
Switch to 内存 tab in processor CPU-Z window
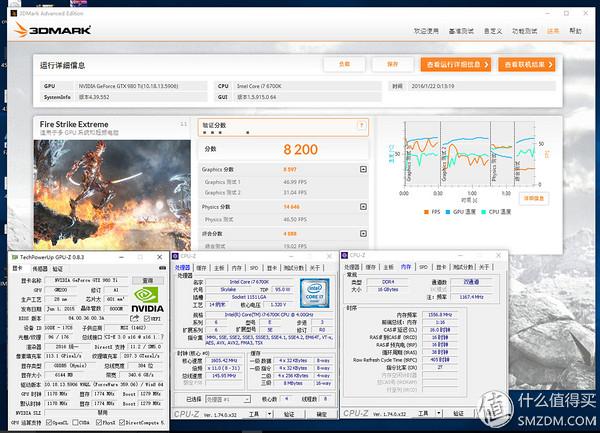click(x=237, y=268)
